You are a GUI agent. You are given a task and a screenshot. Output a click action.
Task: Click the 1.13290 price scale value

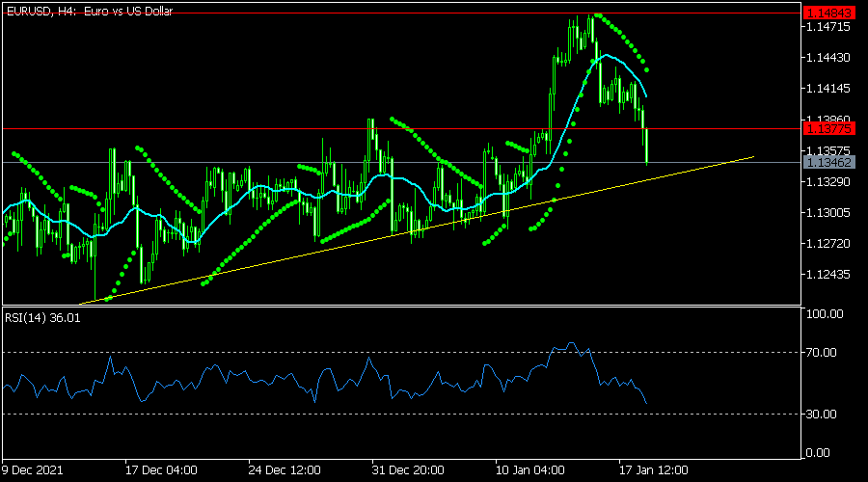click(x=828, y=181)
